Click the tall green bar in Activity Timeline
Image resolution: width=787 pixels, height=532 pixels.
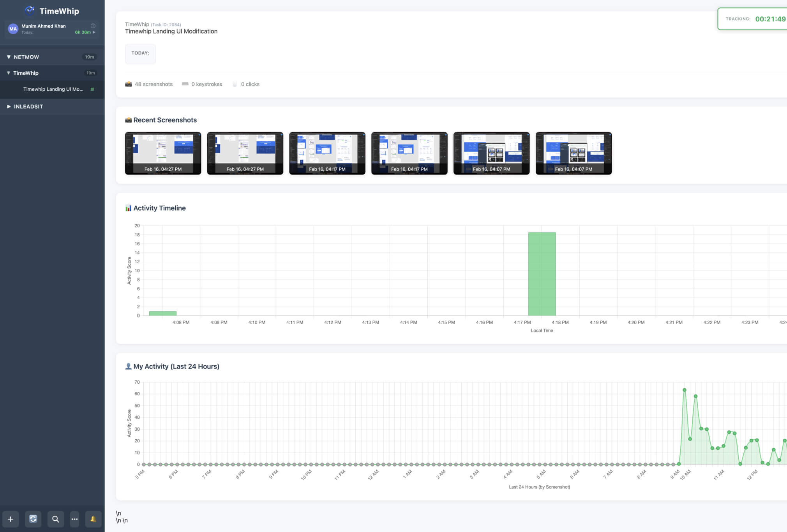coord(542,274)
